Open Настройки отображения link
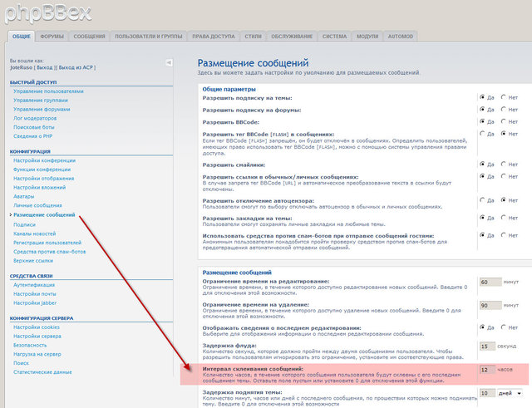This screenshot has width=532, height=408. point(44,179)
